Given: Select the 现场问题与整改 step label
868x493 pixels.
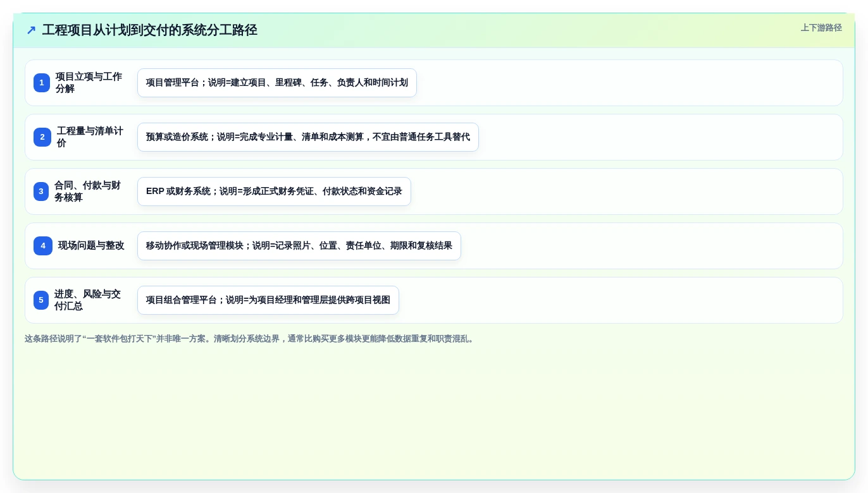Looking at the screenshot, I should pos(91,246).
